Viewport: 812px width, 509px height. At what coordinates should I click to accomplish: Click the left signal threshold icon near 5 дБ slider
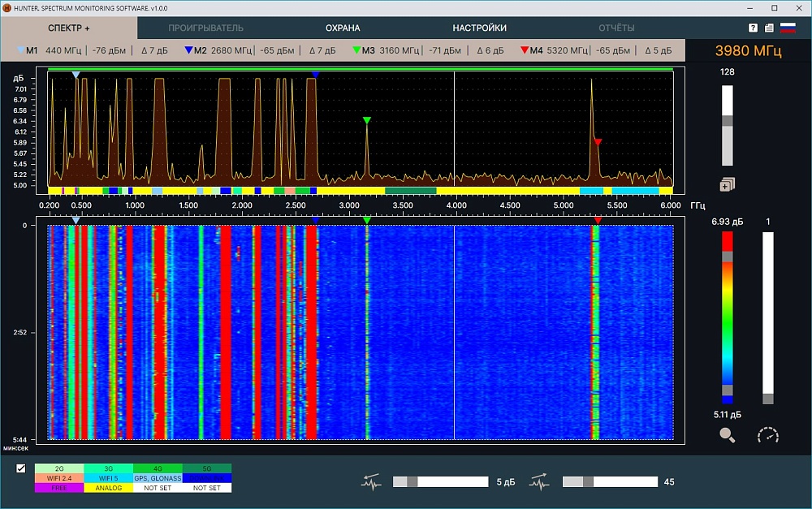point(371,482)
